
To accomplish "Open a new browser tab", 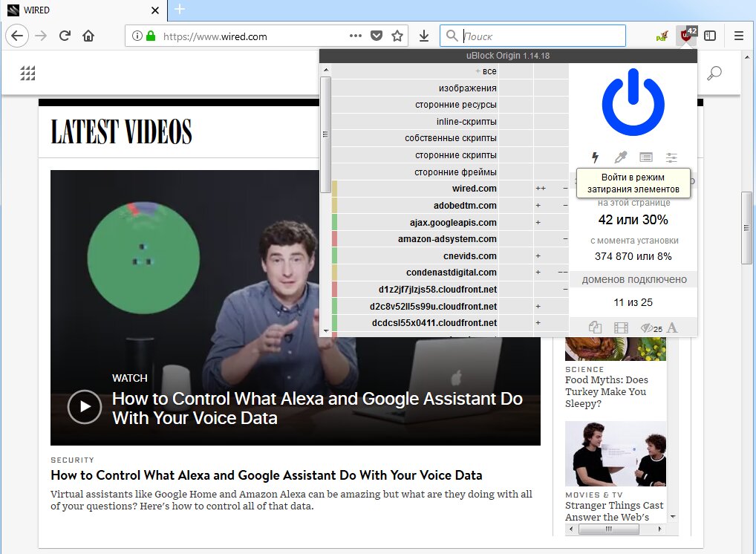I will [180, 9].
